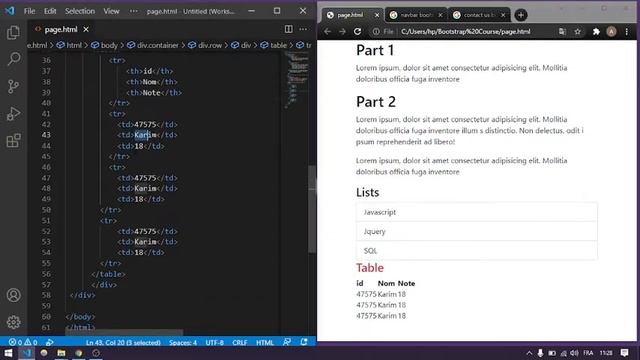Open Source Control view

(13, 86)
